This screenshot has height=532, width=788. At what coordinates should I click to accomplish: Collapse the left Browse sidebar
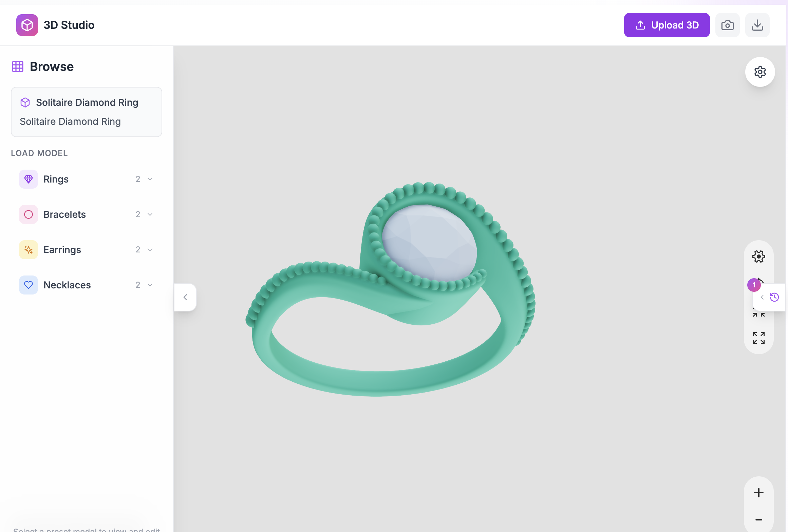pos(185,297)
